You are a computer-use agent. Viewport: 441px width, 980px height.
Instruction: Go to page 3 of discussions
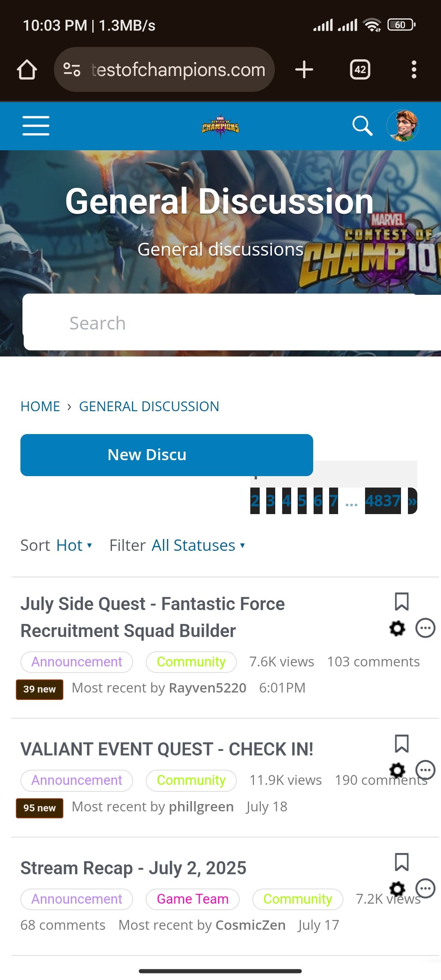270,501
